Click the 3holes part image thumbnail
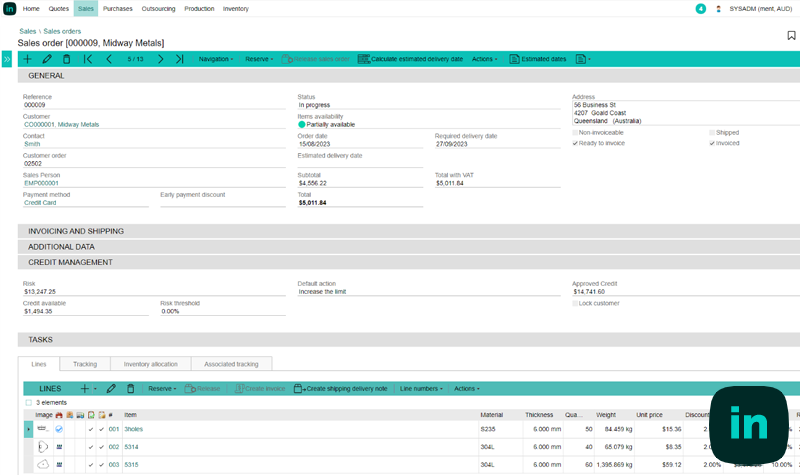This screenshot has height=475, width=800. (x=43, y=429)
